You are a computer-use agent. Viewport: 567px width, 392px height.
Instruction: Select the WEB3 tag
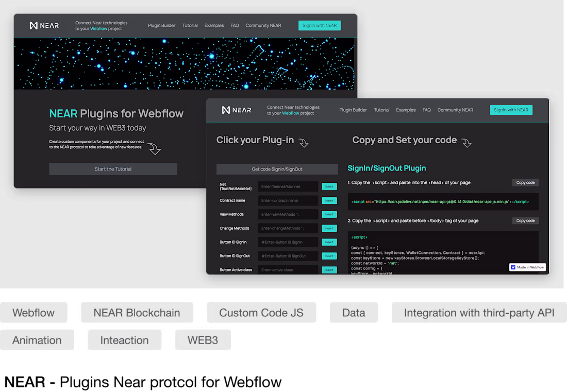tap(203, 340)
